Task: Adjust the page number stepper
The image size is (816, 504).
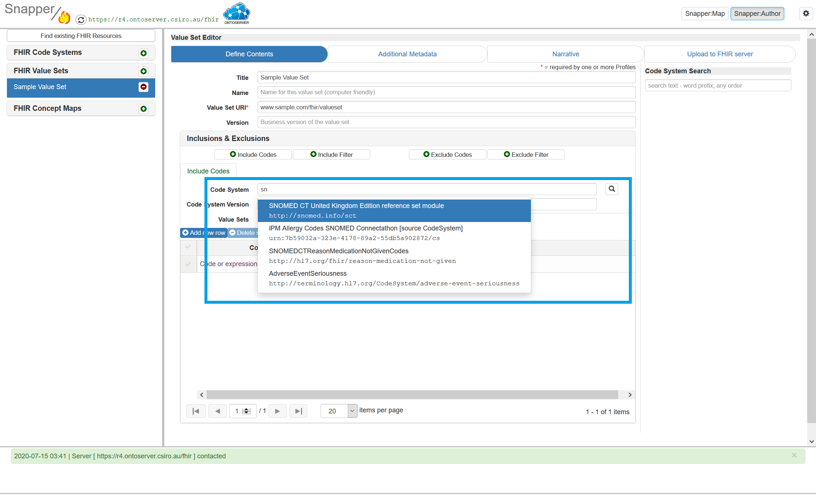Action: click(247, 411)
